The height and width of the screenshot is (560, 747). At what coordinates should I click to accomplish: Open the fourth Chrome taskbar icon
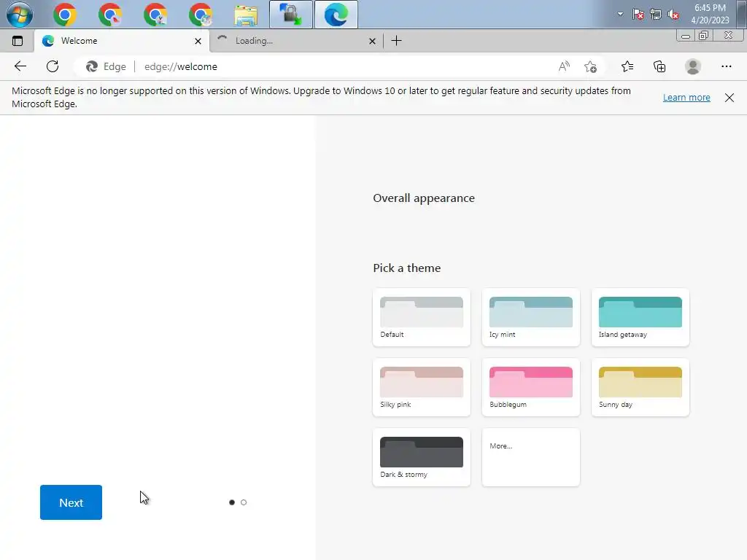[x=201, y=15]
